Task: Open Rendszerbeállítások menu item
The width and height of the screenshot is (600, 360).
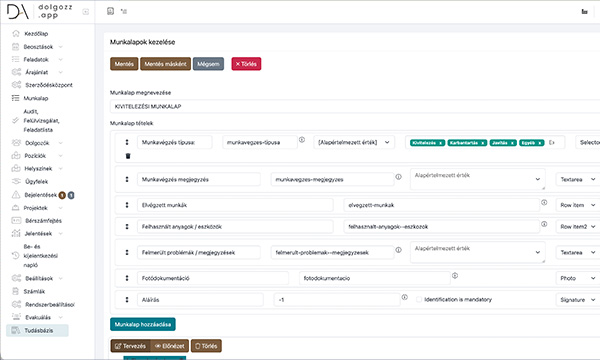Action: 43,304
